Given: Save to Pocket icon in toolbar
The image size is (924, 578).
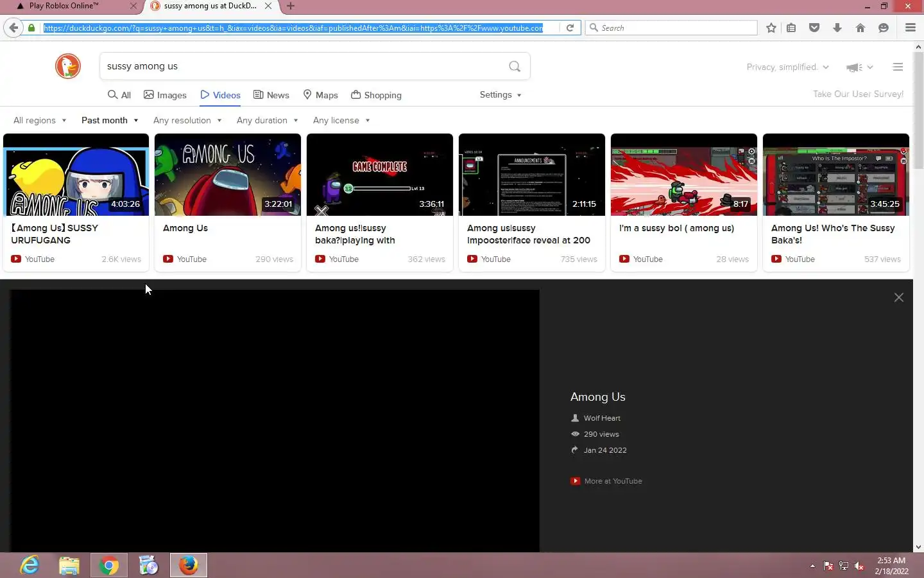Looking at the screenshot, I should [814, 28].
